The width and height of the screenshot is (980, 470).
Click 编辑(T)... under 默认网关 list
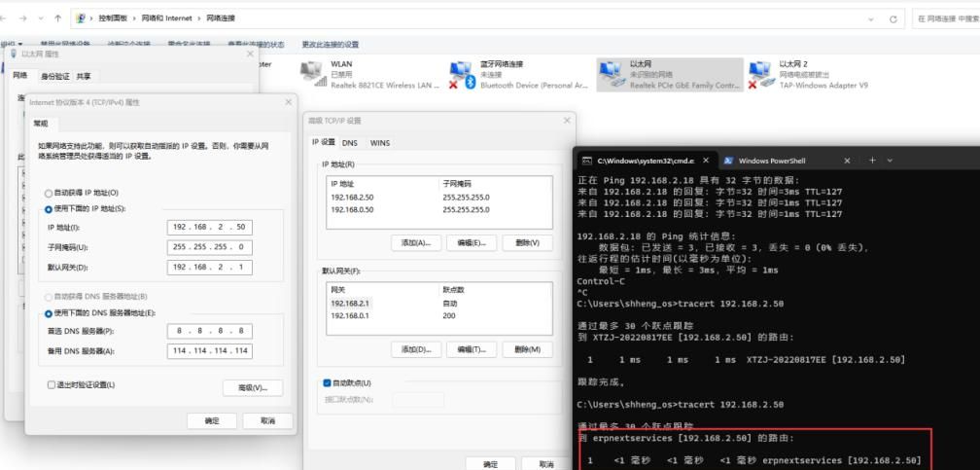[472, 349]
